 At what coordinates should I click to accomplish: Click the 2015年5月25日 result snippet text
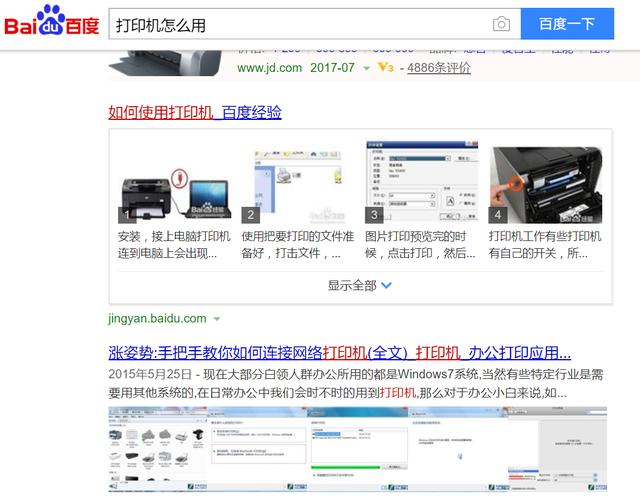356,384
